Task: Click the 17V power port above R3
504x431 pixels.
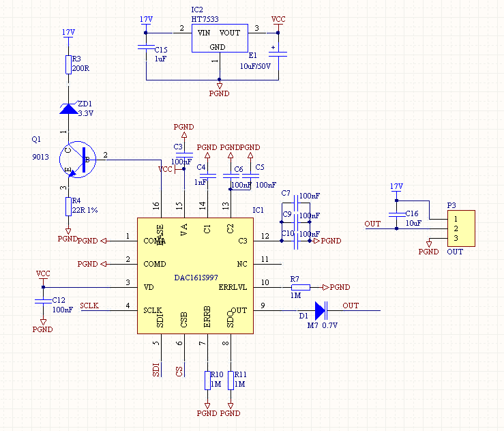Action: pos(68,33)
